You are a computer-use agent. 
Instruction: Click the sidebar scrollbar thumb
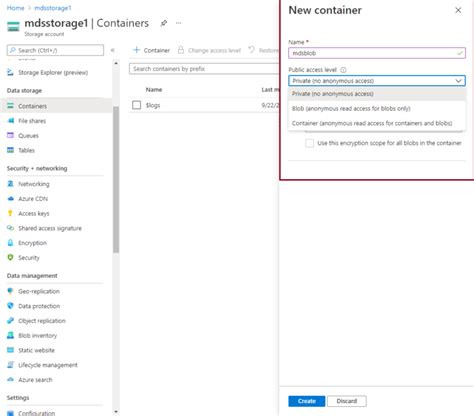116,180
